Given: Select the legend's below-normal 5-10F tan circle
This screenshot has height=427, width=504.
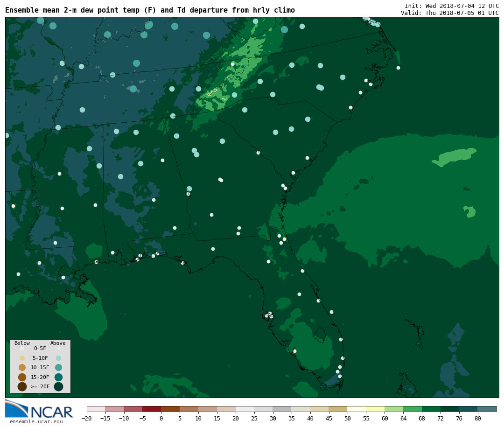Looking at the screenshot, I should click(x=22, y=358).
